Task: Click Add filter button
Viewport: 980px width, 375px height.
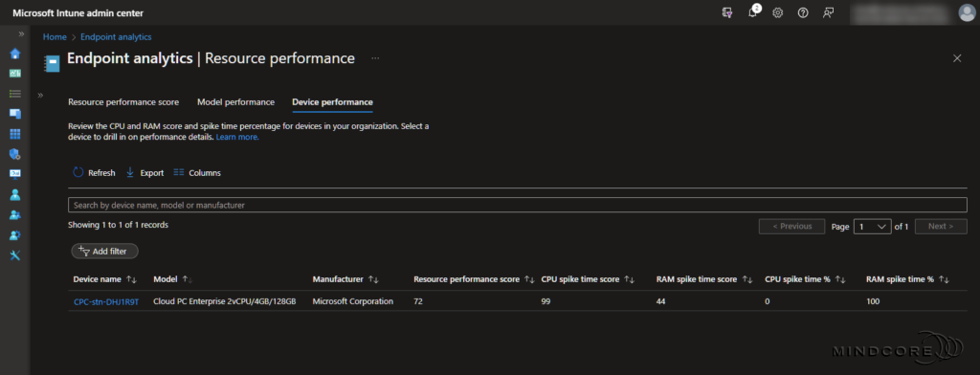Action: click(104, 252)
